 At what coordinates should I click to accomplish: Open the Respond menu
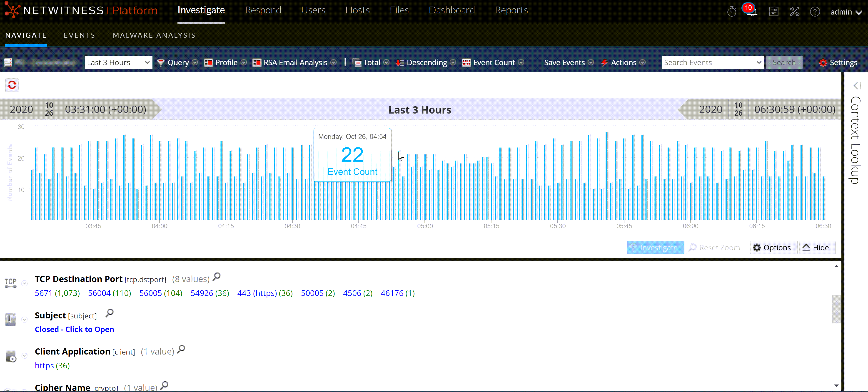click(x=263, y=10)
